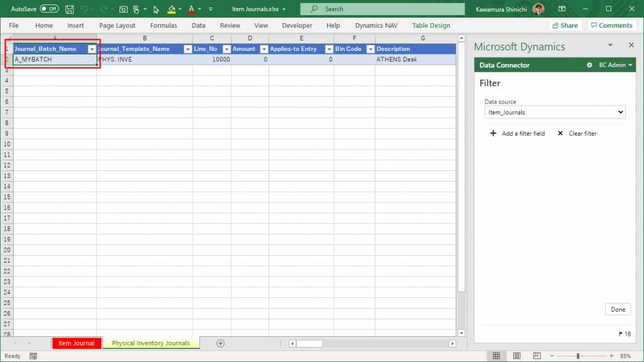
Task: Click the horizontal scrollbar left arrow
Action: coord(292,344)
